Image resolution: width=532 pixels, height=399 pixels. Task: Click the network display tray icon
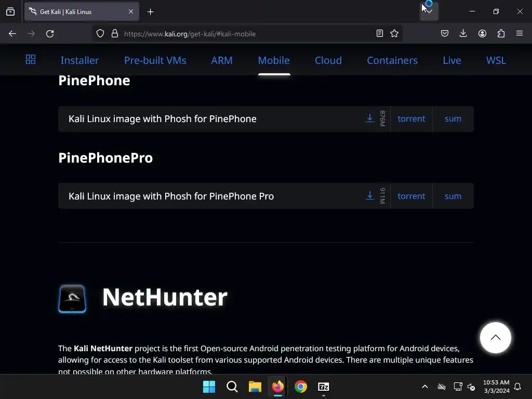458,387
